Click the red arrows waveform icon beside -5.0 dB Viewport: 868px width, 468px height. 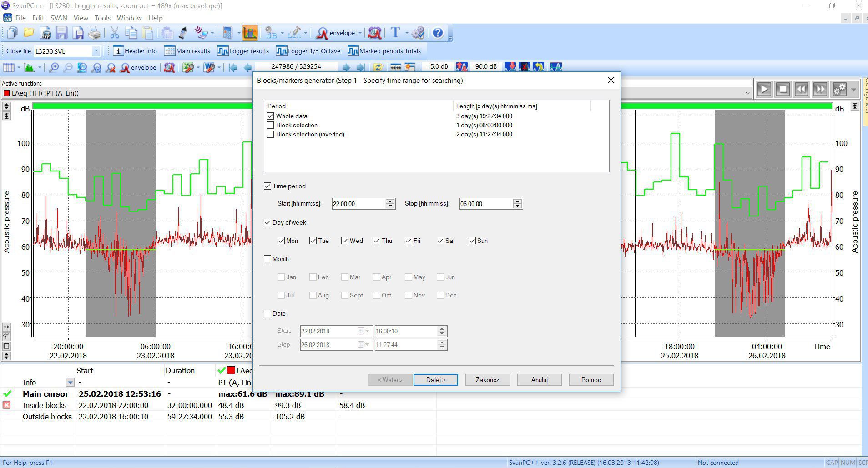[x=462, y=67]
